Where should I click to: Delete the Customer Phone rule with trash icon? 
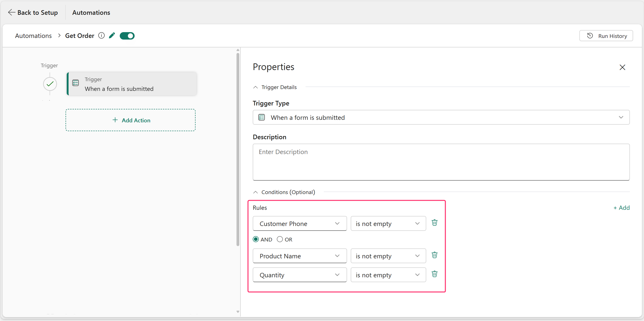(434, 223)
